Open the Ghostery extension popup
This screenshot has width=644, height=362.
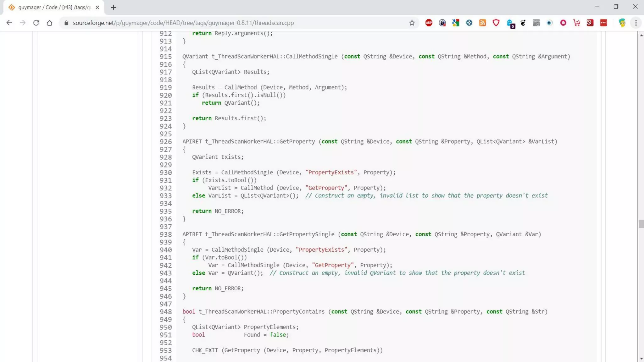pyautogui.click(x=509, y=23)
